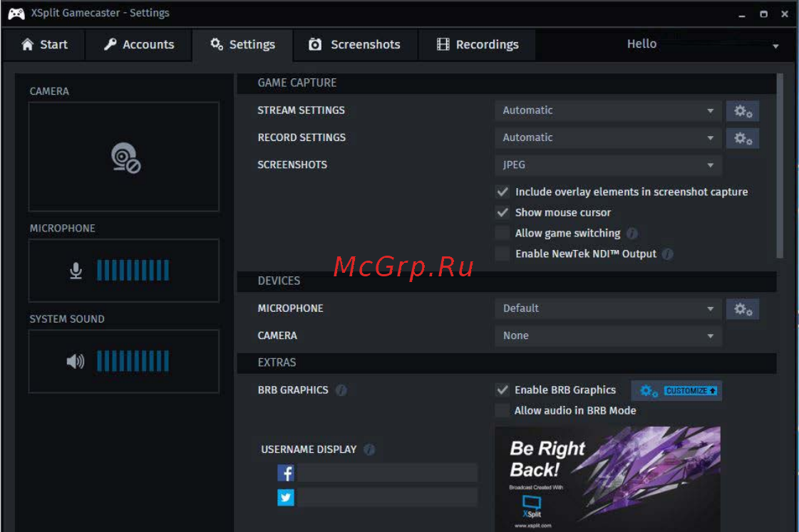Click the speaker icon to mute system sound

coord(76,362)
